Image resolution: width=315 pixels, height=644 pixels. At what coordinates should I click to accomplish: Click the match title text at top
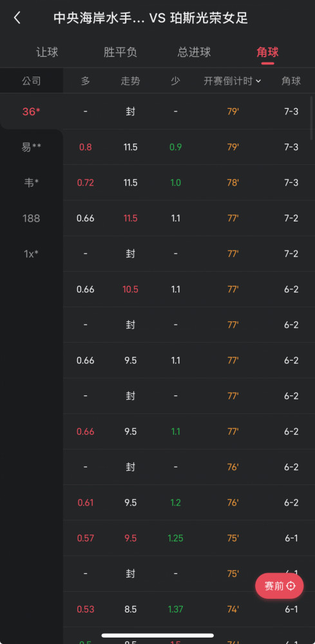click(x=151, y=18)
